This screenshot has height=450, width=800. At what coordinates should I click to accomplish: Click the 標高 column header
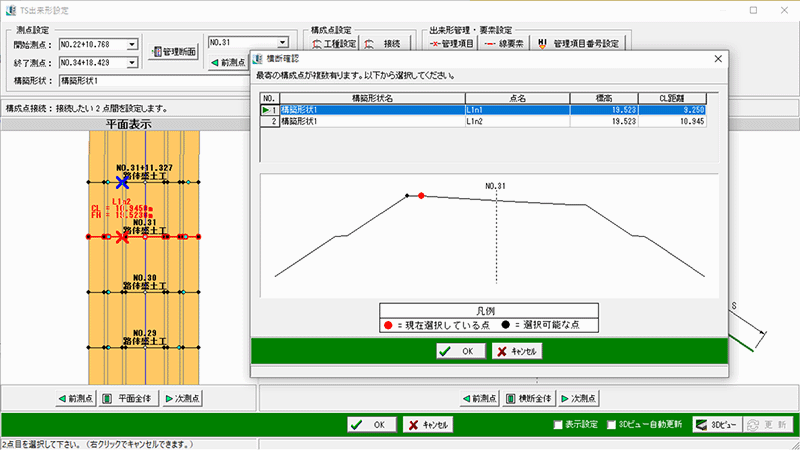pyautogui.click(x=603, y=97)
